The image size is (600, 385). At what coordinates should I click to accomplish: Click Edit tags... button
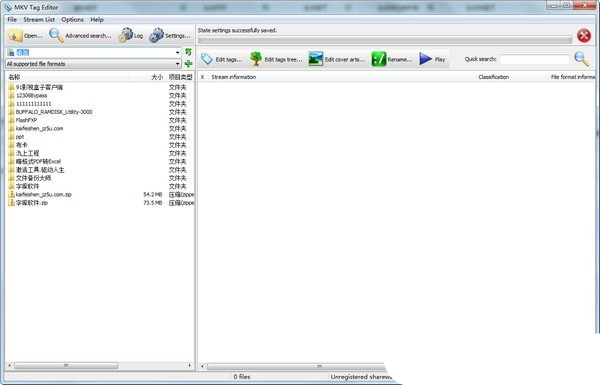point(222,59)
